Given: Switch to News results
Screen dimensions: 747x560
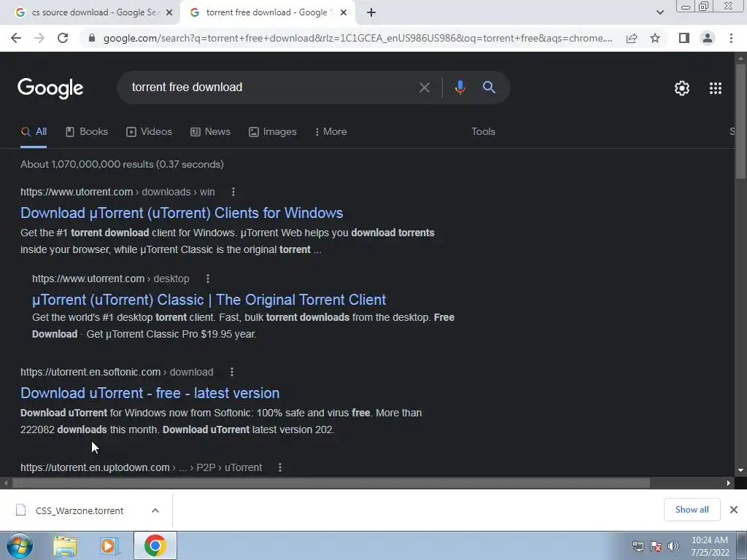Looking at the screenshot, I should 210,132.
